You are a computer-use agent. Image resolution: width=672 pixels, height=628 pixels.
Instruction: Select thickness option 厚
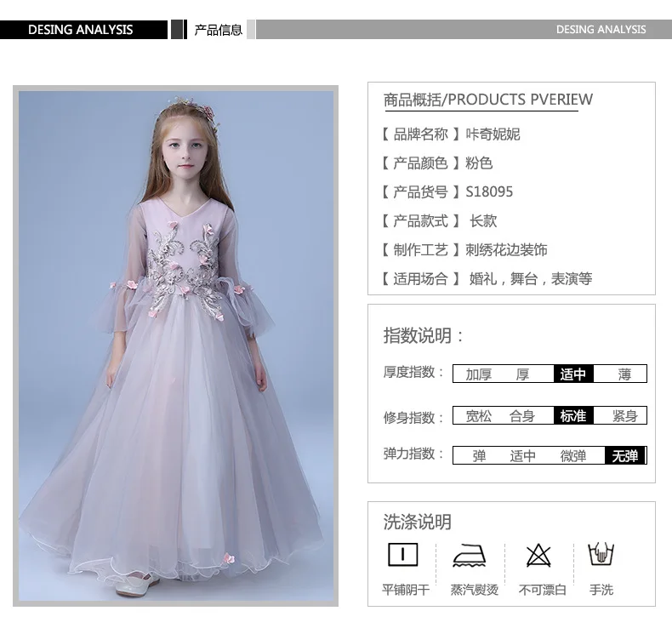tap(522, 374)
